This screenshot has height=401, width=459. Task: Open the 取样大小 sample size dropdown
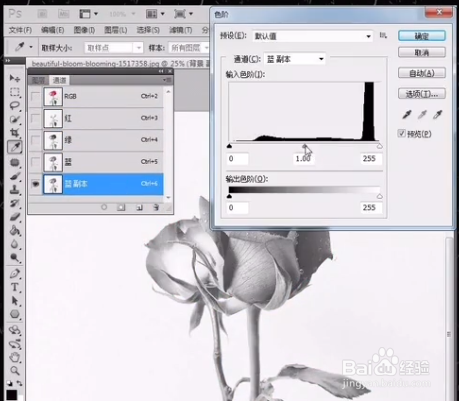point(113,48)
